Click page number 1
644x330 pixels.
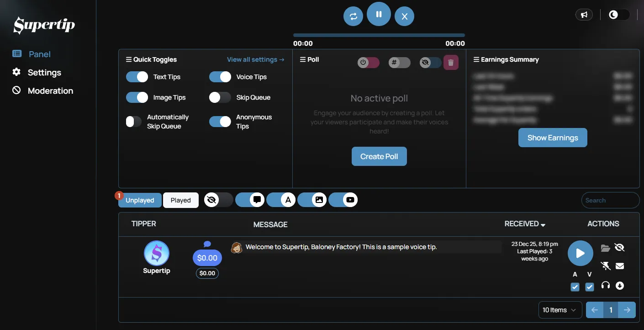pos(611,310)
